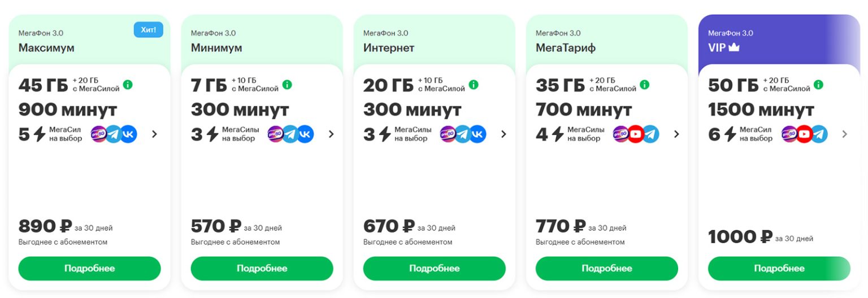Click lightning bolt icon in Интернет card
868x298 pixels.
[385, 134]
